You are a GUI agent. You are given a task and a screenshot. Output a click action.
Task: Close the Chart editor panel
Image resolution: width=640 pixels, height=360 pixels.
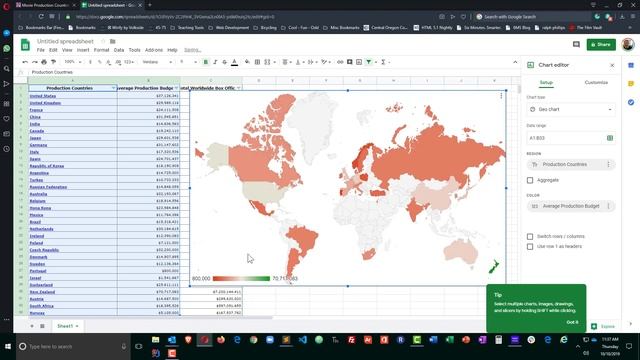[612, 65]
